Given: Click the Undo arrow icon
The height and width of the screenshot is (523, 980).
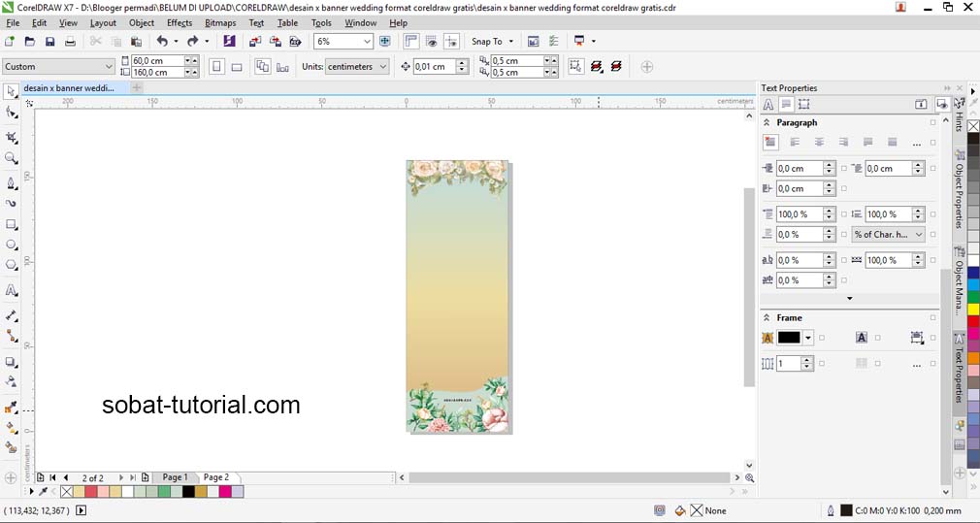Looking at the screenshot, I should [x=162, y=42].
